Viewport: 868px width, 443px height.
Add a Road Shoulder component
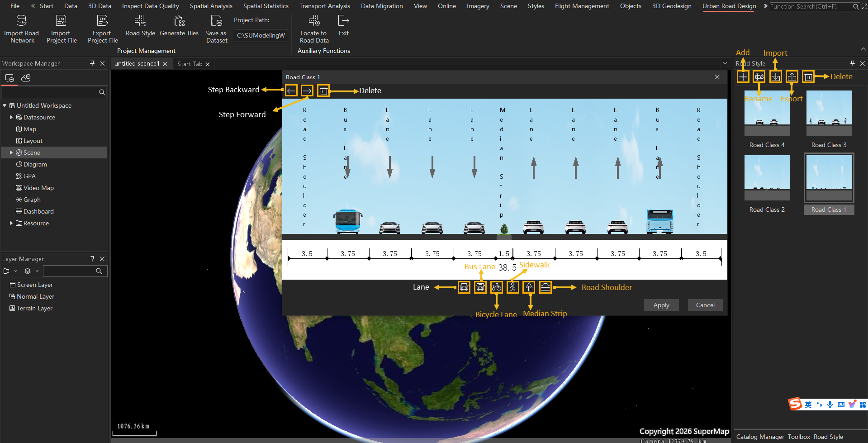click(545, 287)
